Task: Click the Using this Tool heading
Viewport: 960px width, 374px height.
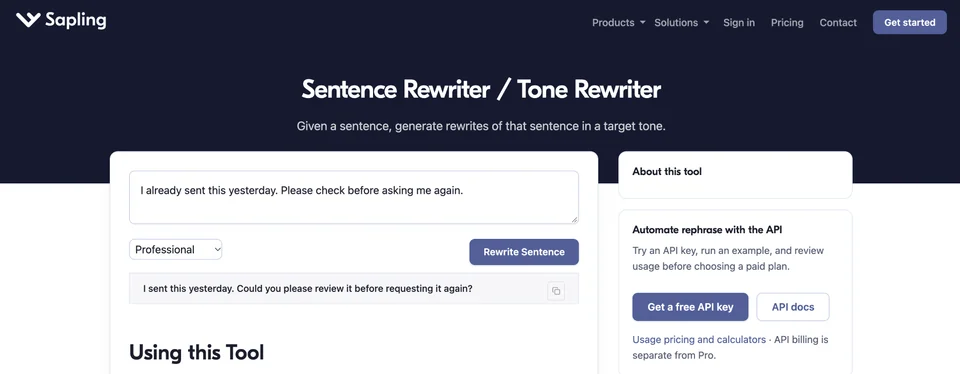Action: [197, 353]
